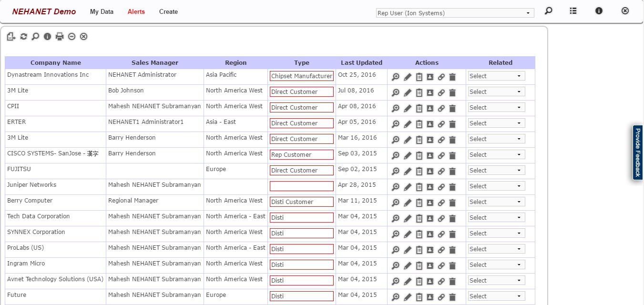Click the export icon in the toolbar
644x305 pixels.
[x=11, y=37]
